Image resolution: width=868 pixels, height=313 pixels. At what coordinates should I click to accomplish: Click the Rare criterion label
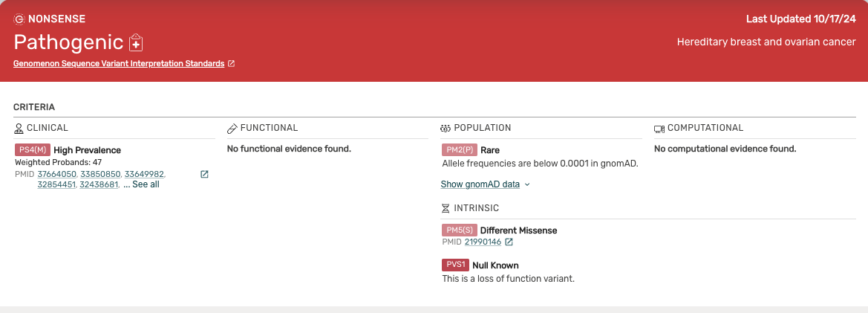[x=490, y=150]
